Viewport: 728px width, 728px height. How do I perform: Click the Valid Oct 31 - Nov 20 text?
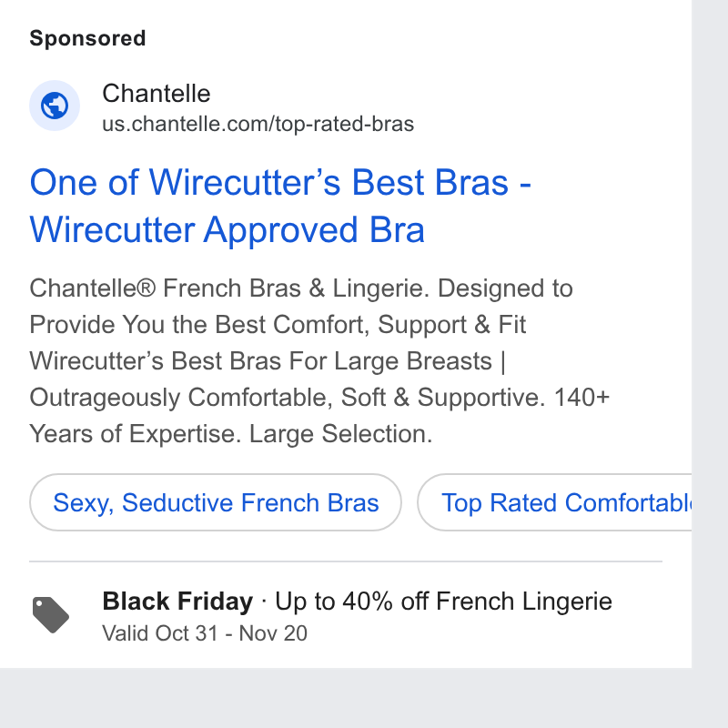tap(205, 633)
